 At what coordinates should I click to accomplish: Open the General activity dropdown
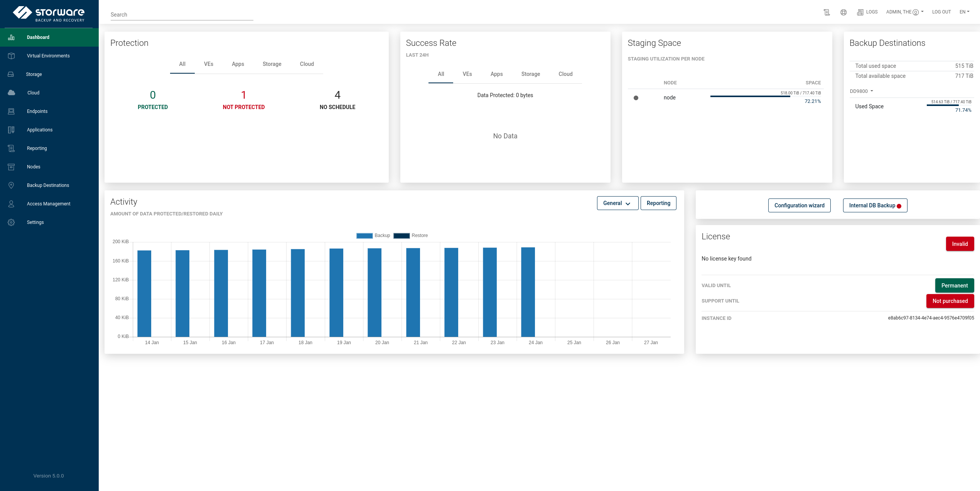point(617,203)
